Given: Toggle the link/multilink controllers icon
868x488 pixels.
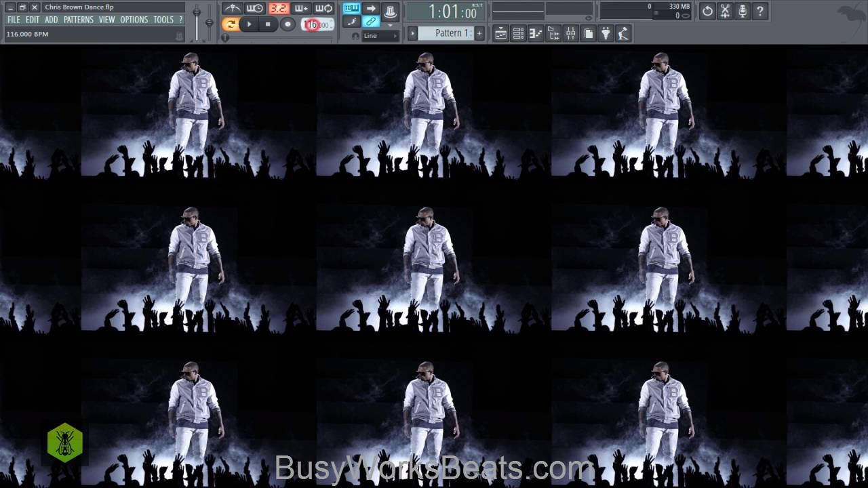Looking at the screenshot, I should click(371, 22).
